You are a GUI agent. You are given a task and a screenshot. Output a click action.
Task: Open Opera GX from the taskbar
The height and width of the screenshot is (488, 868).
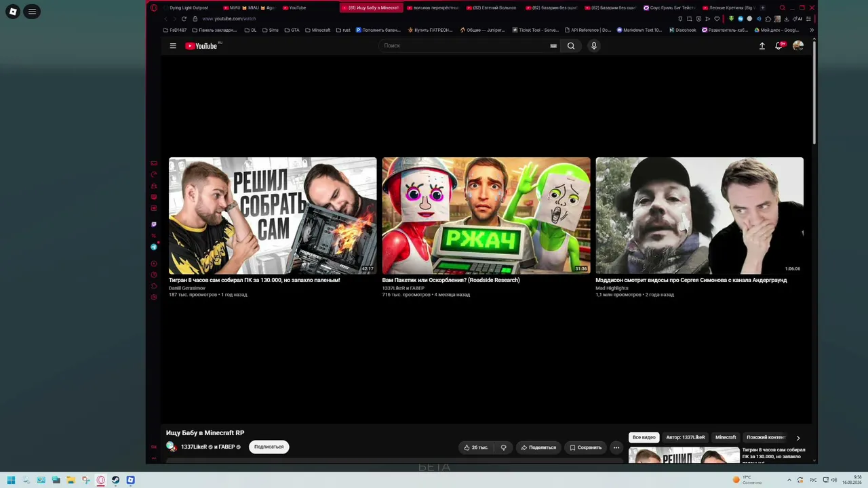tap(100, 480)
